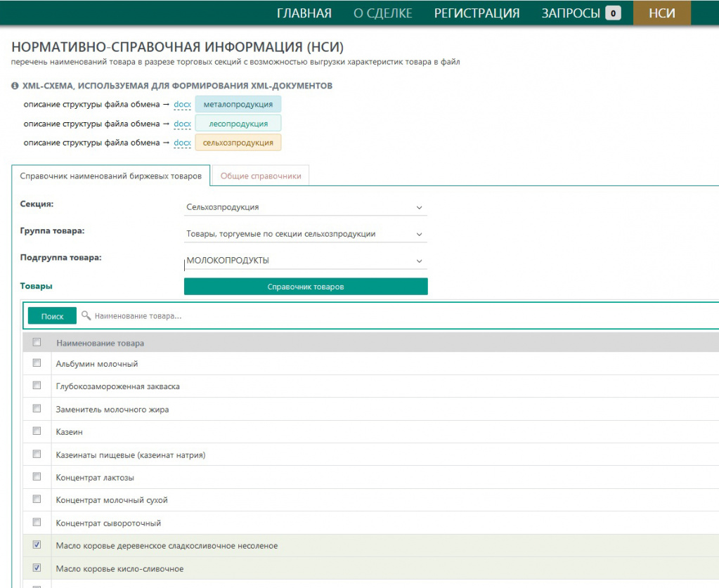Screen dimensions: 719x588
Task: Switch to Общие справочники tab
Action: [261, 176]
